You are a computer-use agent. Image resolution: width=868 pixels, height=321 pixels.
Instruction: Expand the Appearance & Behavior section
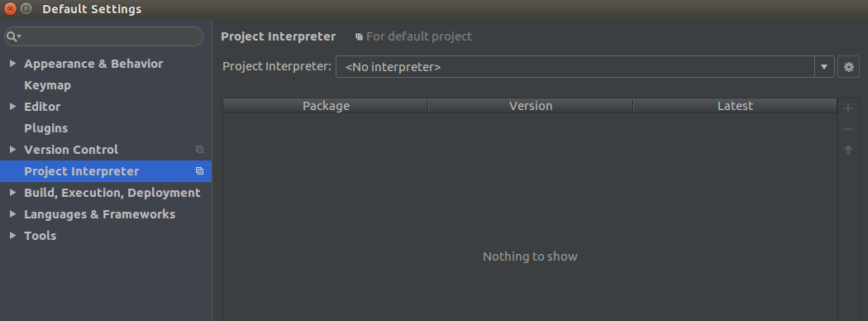tap(12, 64)
